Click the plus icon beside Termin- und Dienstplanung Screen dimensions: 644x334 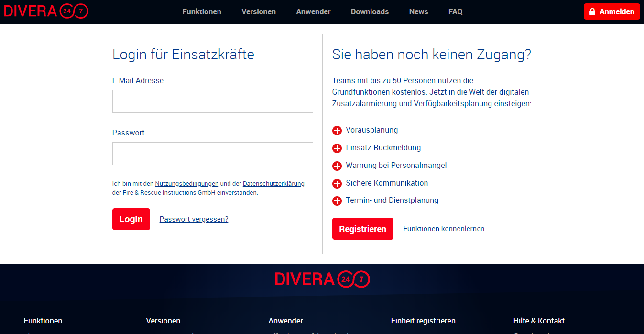click(x=337, y=201)
